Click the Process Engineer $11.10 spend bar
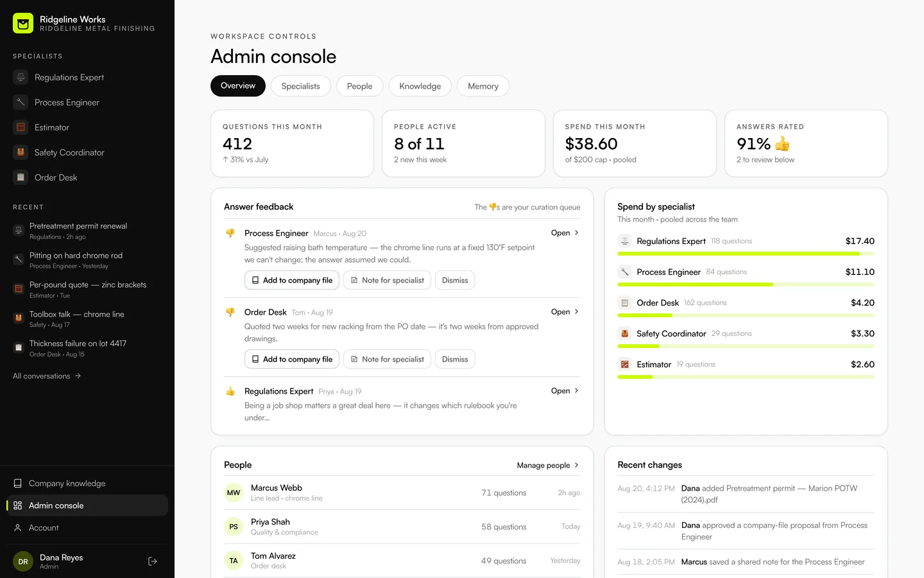This screenshot has width=924, height=578. click(x=746, y=285)
